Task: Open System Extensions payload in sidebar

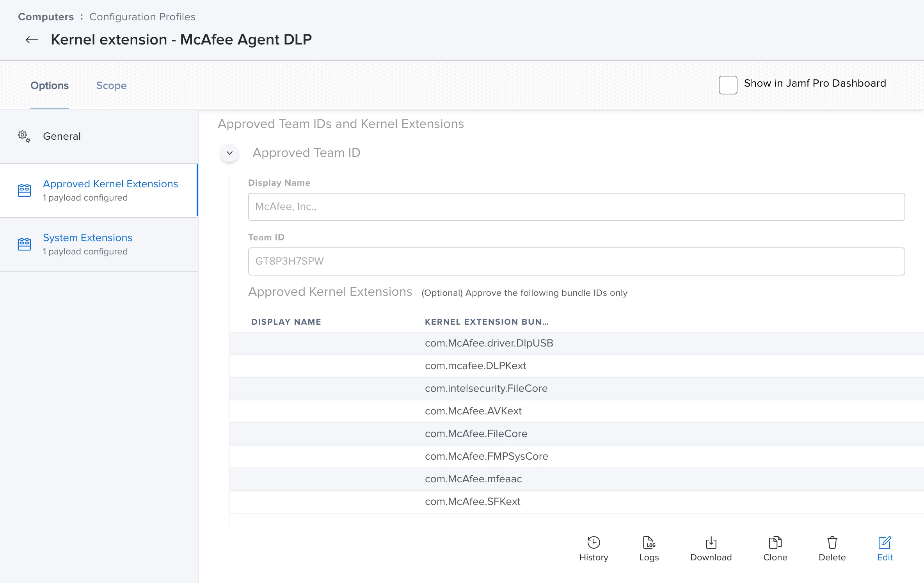Action: coord(99,244)
